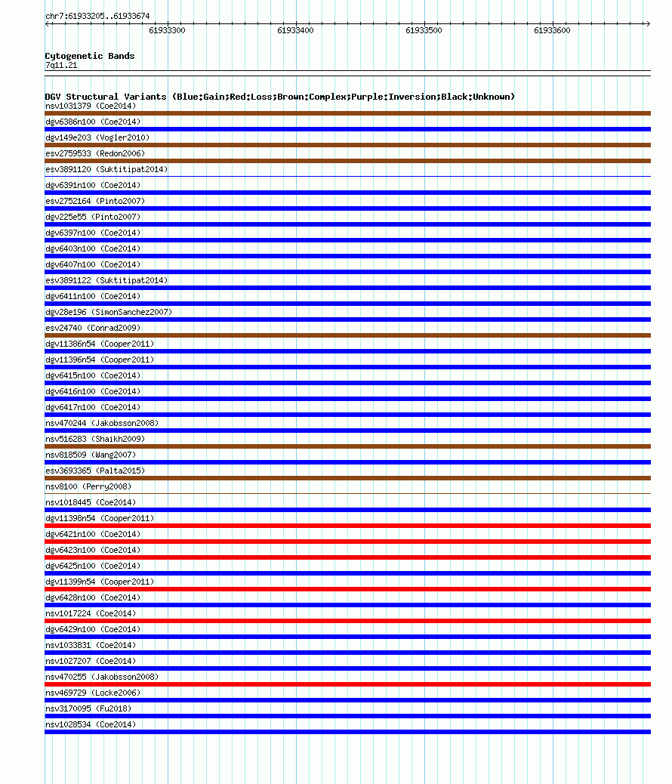Select the nsv516283 (Shaikh2009) label

[x=95, y=439]
